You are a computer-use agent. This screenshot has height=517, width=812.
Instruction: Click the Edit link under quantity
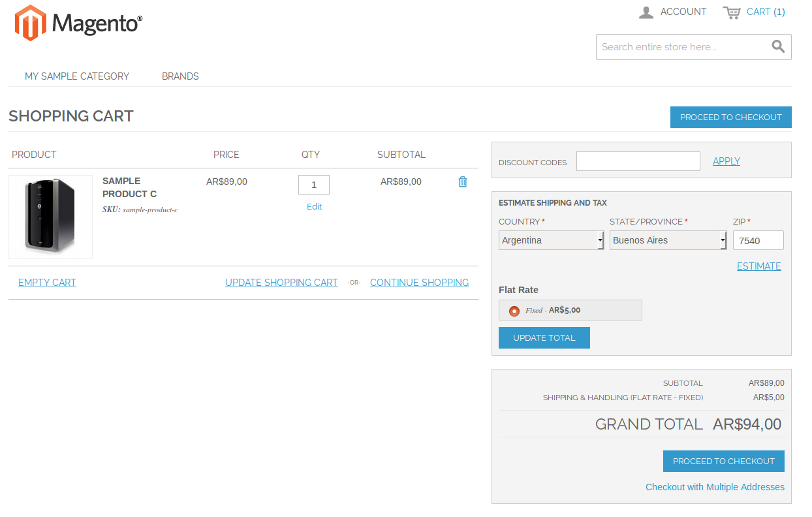point(314,206)
